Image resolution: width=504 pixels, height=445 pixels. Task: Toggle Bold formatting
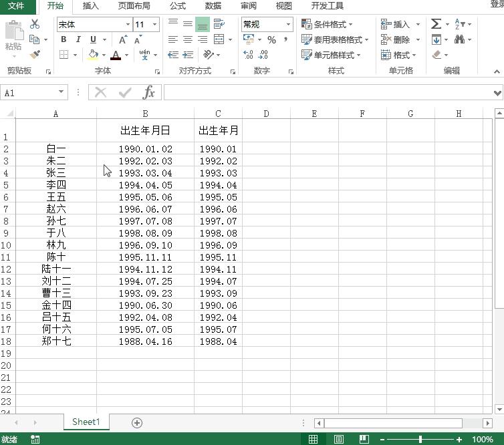64,39
